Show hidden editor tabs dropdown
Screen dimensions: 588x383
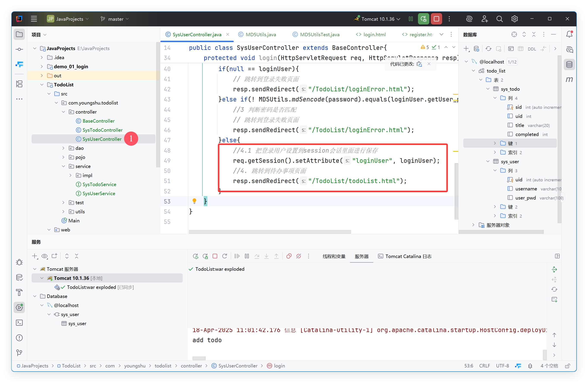441,34
